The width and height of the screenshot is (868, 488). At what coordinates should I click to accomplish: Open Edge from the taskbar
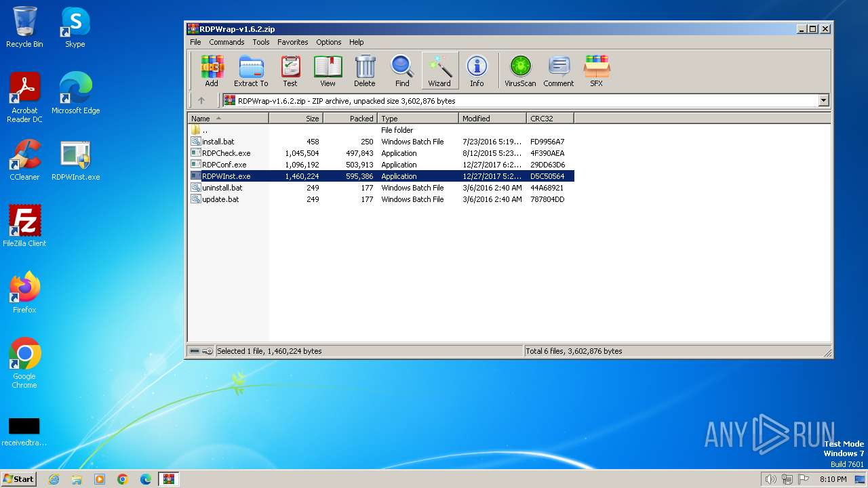tap(146, 479)
